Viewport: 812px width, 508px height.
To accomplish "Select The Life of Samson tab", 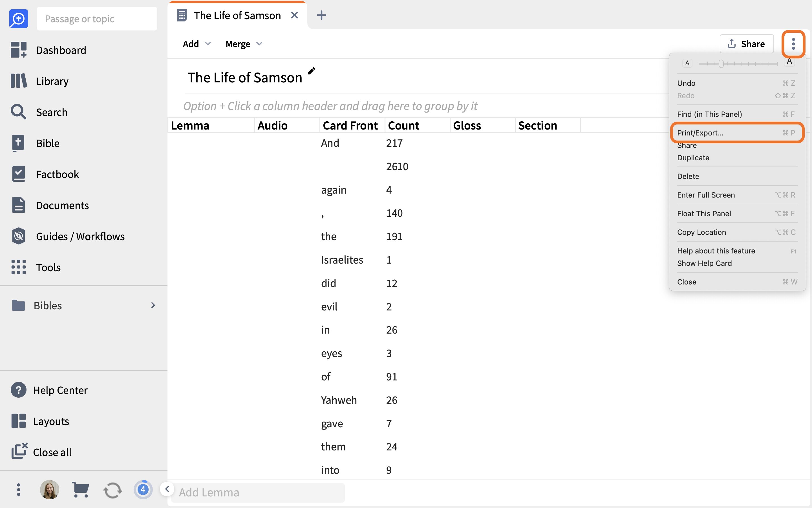I will 237,15.
